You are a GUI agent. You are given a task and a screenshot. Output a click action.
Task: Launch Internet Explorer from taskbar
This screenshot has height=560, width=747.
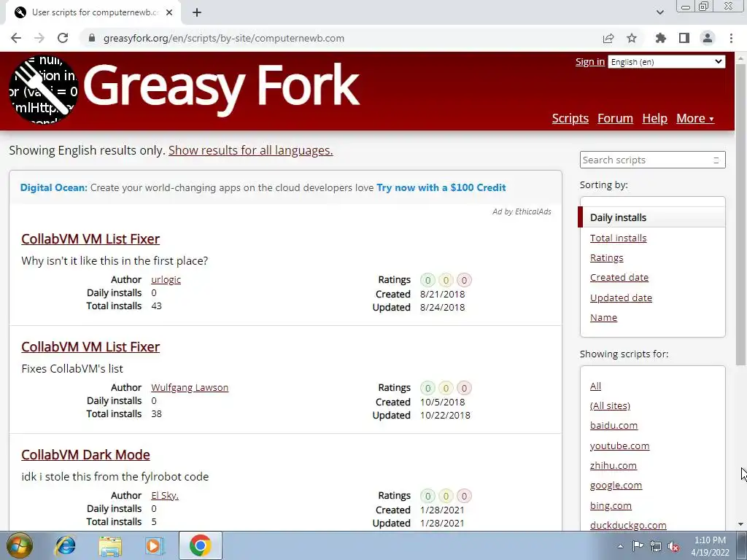pos(65,545)
